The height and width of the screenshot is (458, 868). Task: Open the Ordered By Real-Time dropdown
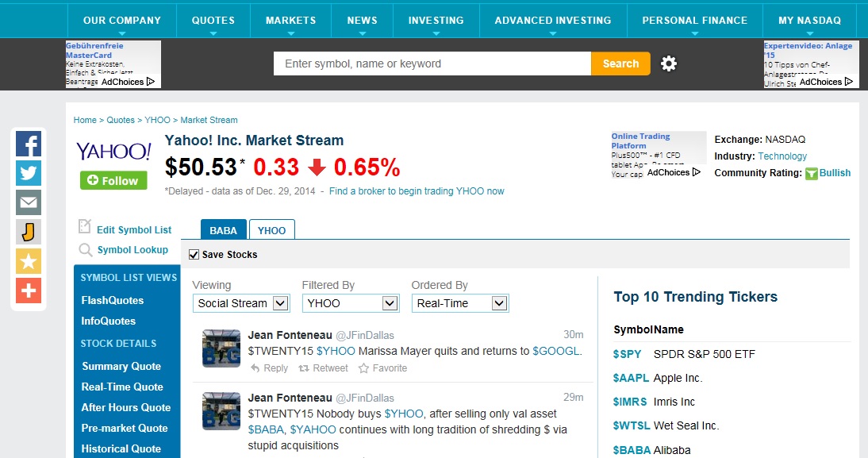[x=460, y=303]
